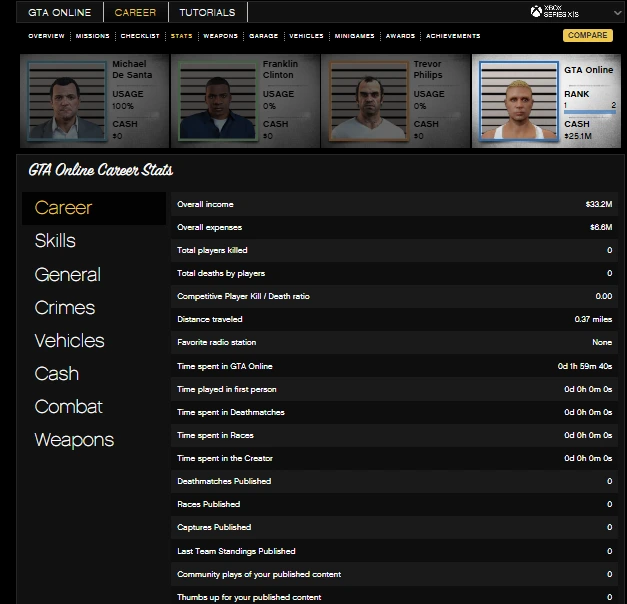Click Time played in first person row
Screen dimensions: 627x604
click(x=394, y=389)
